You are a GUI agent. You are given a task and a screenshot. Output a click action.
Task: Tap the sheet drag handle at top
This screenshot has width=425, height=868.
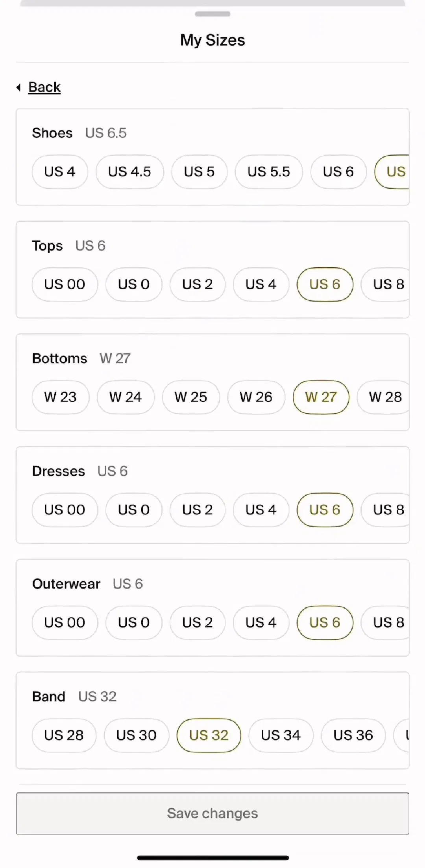[213, 14]
